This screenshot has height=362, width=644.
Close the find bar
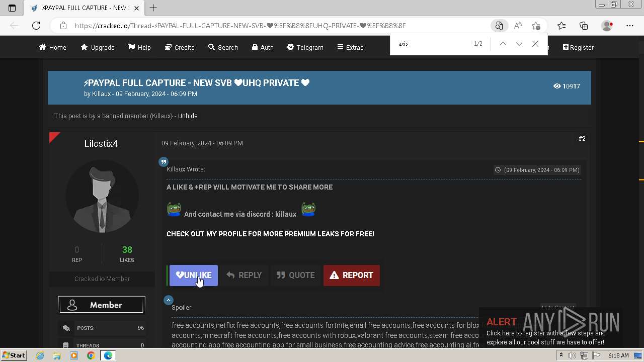[535, 44]
